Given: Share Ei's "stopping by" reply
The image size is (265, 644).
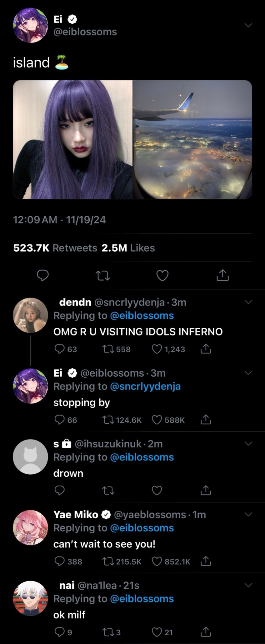Looking at the screenshot, I should coord(206,420).
